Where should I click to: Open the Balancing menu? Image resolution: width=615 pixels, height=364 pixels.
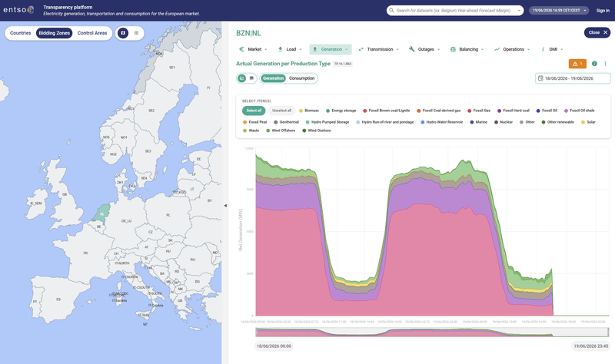pyautogui.click(x=467, y=49)
